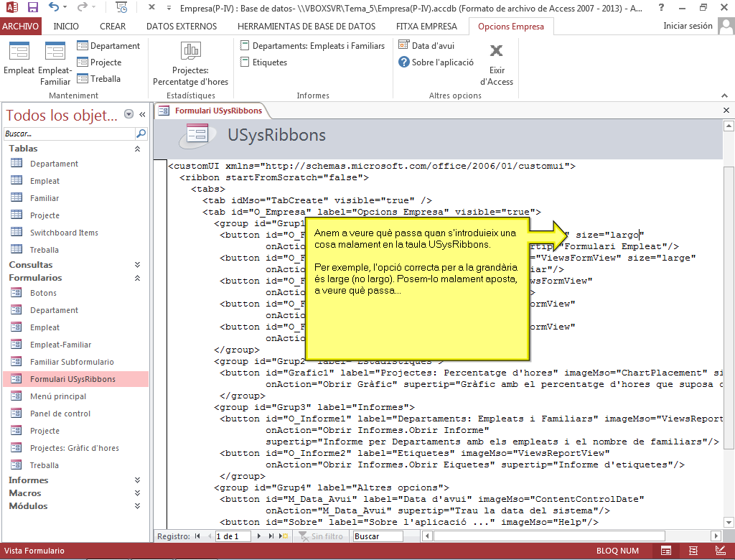The width and height of the screenshot is (735, 560).
Task: Switch to the CREAR ribbon tab
Action: (x=113, y=27)
